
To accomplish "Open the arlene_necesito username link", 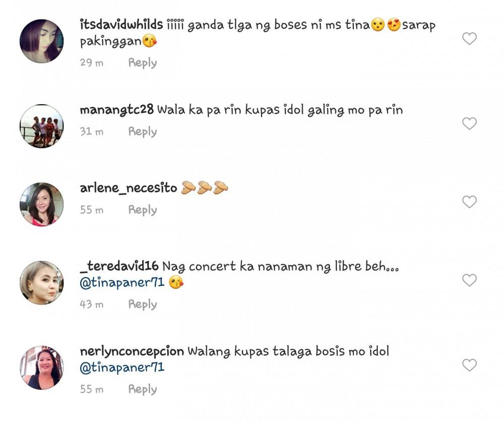I will click(129, 188).
